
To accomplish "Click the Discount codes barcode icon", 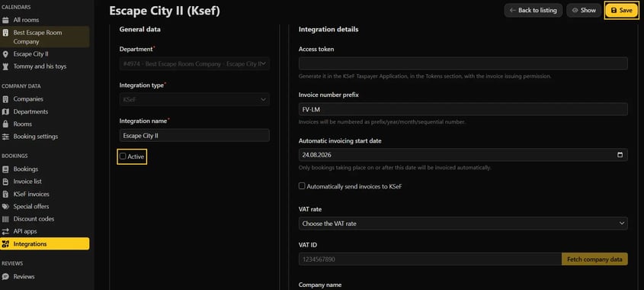I will [x=5, y=219].
